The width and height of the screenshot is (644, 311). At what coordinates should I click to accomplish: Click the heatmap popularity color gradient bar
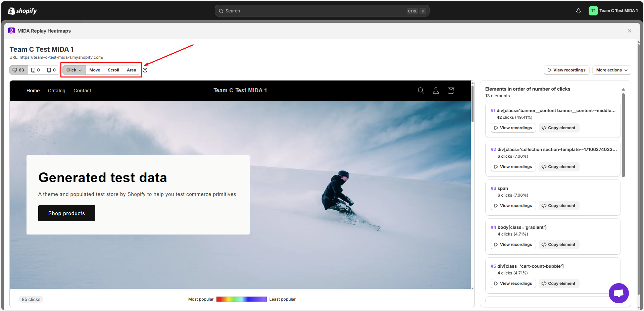pos(241,299)
